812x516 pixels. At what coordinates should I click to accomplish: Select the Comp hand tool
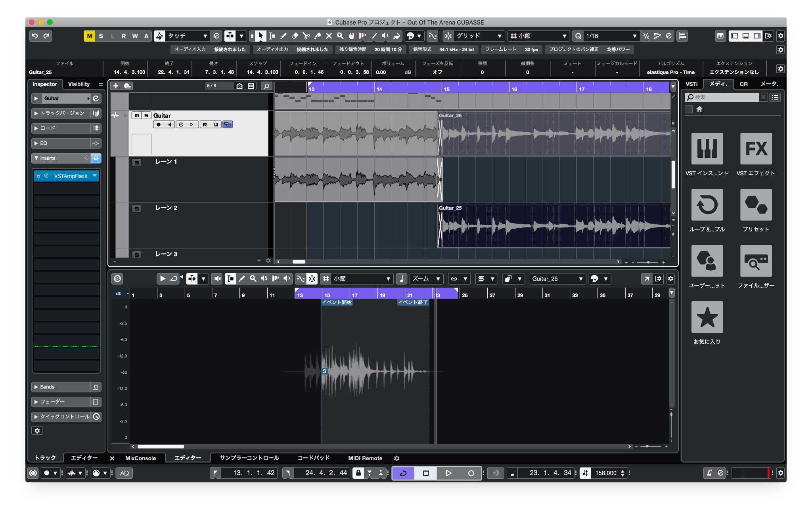coord(351,36)
